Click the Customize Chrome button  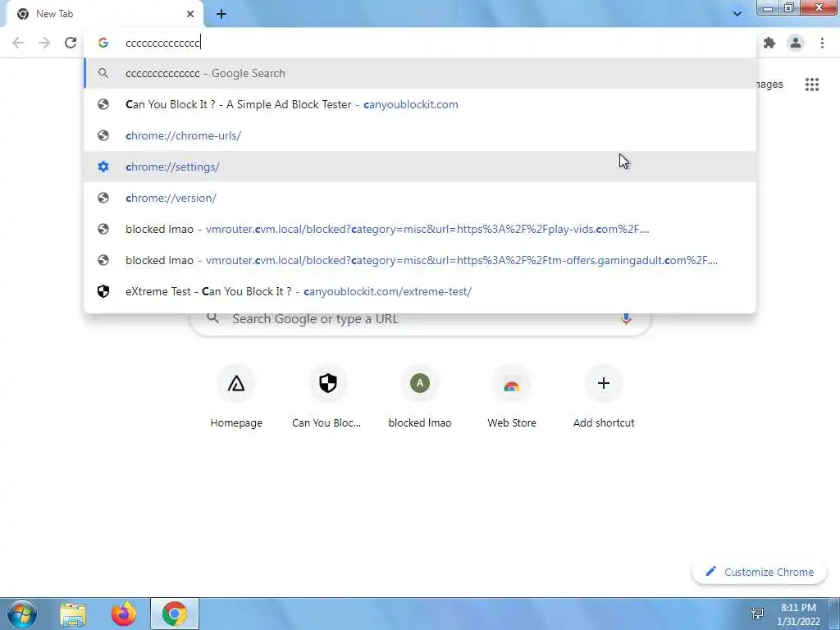(759, 572)
